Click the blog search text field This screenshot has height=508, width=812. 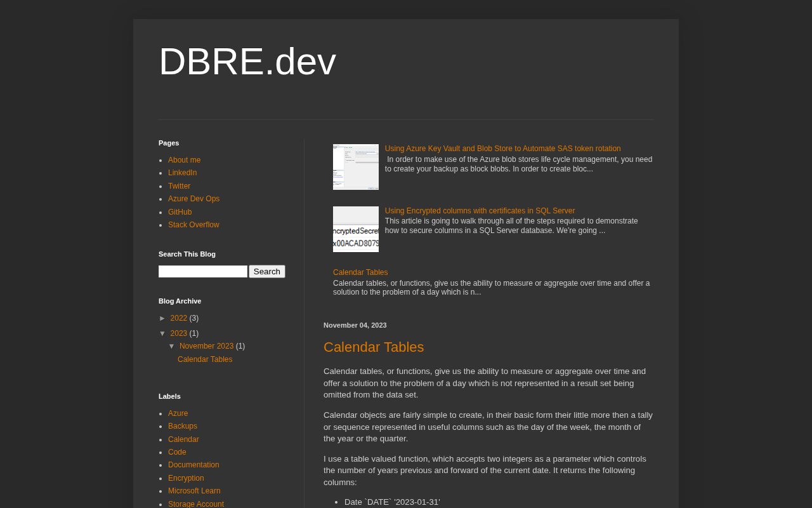point(202,272)
